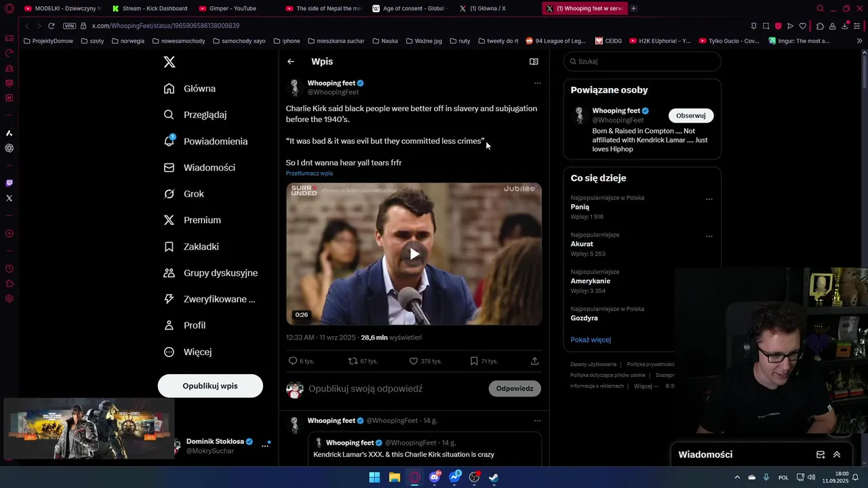Open the WhoopingFeet avatar on main post
This screenshot has height=488, width=868.
[294, 87]
